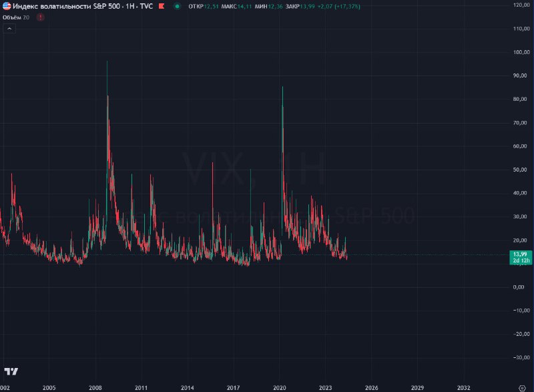
Task: Click the 50,00 price axis label
Action: [520, 170]
